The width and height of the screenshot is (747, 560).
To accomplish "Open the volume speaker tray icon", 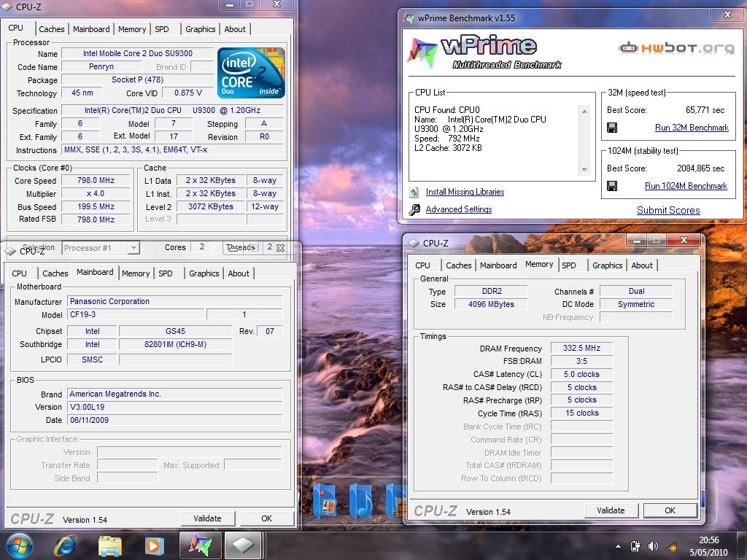I will tap(653, 546).
